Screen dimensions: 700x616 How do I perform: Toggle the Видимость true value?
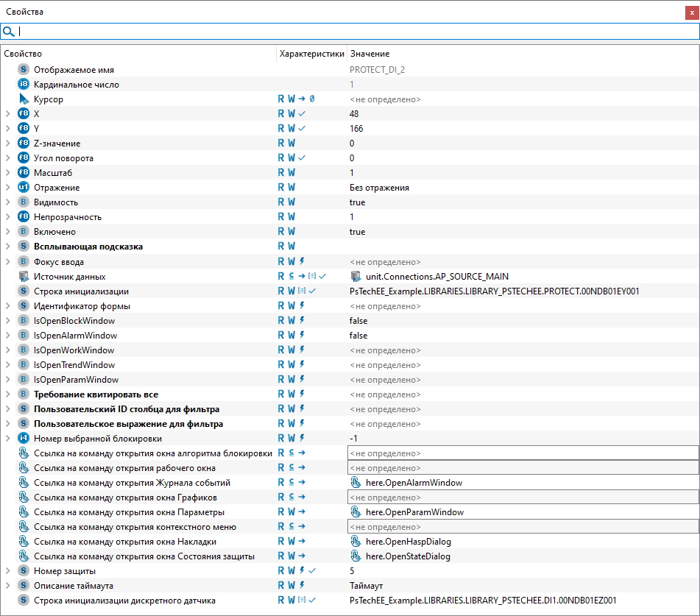click(x=357, y=202)
